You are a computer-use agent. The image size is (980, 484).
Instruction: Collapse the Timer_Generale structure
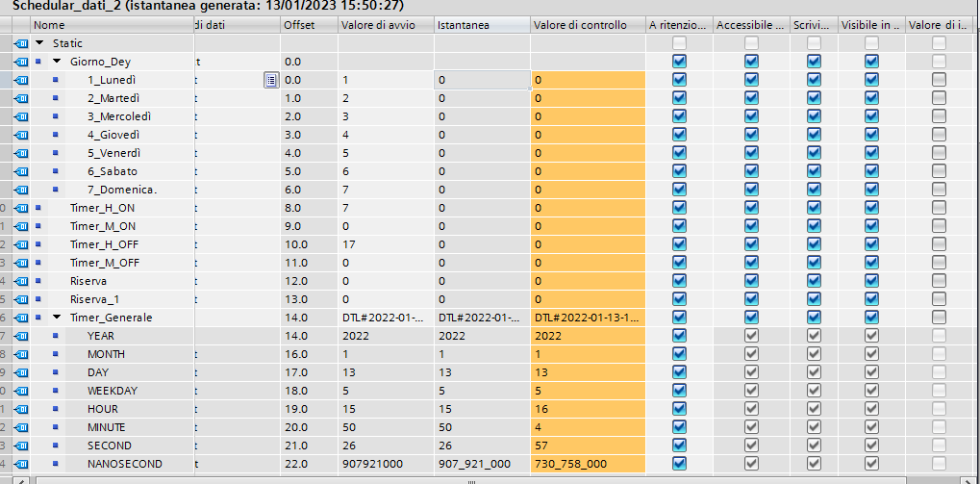57,318
